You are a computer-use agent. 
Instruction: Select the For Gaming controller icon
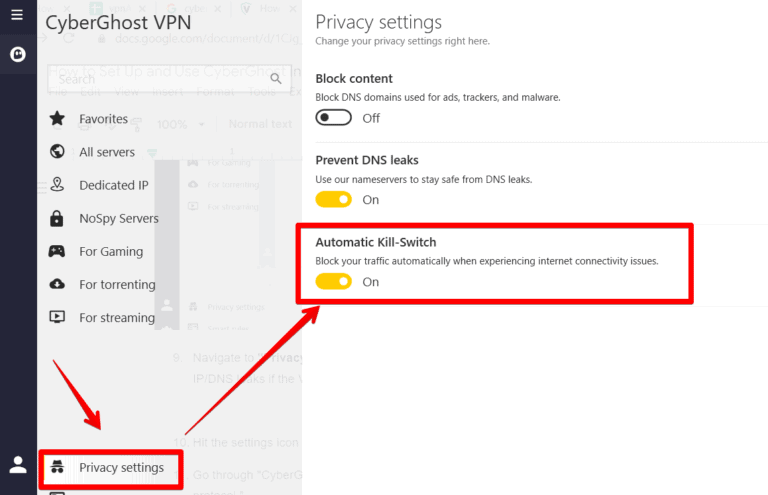point(57,251)
